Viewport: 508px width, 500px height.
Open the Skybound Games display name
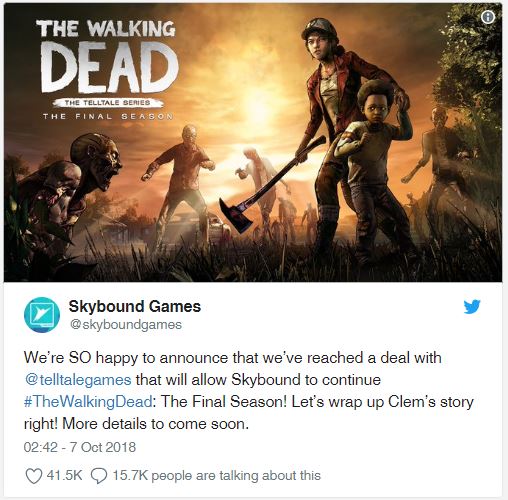coord(135,306)
